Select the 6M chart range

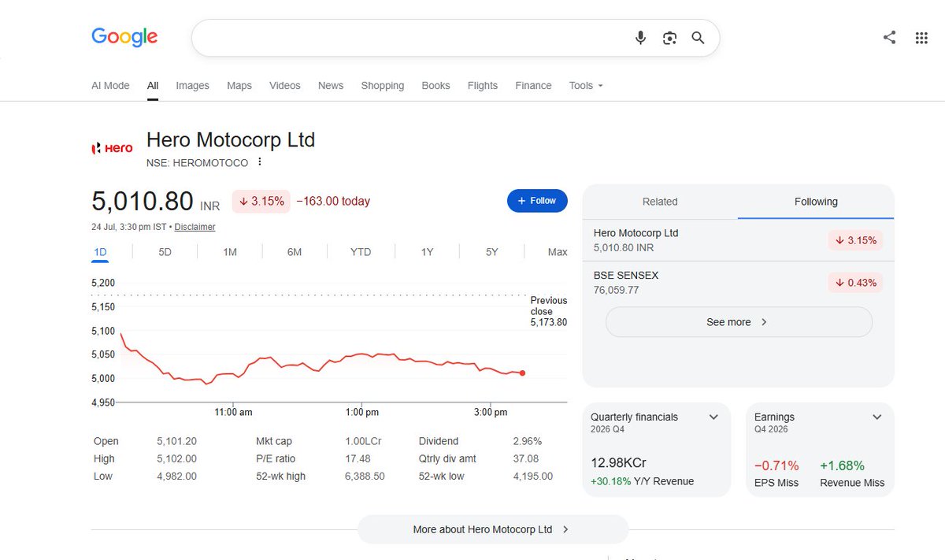[295, 252]
